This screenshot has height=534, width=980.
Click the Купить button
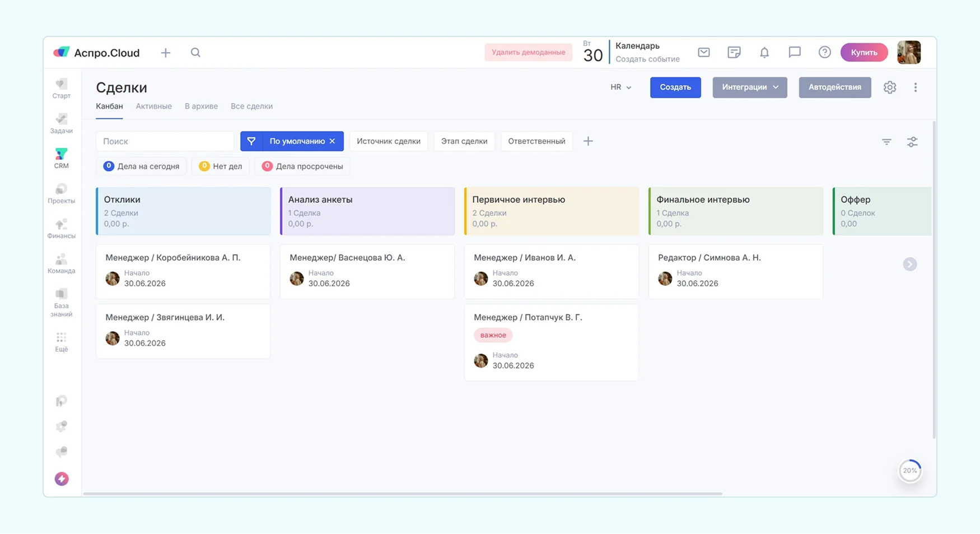[864, 52]
